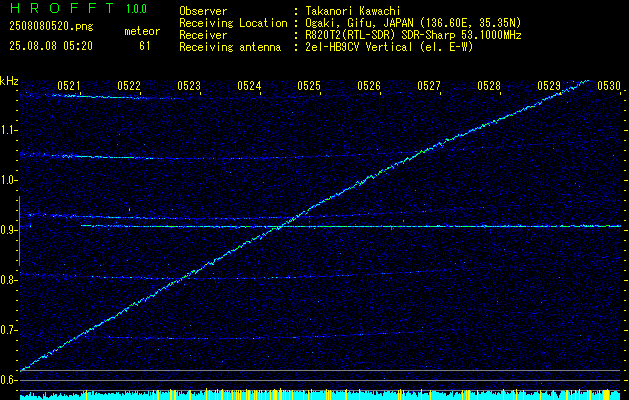Click the 1.0 kHz axis label
Image resolution: width=629 pixels, height=400 pixels.
[7, 180]
